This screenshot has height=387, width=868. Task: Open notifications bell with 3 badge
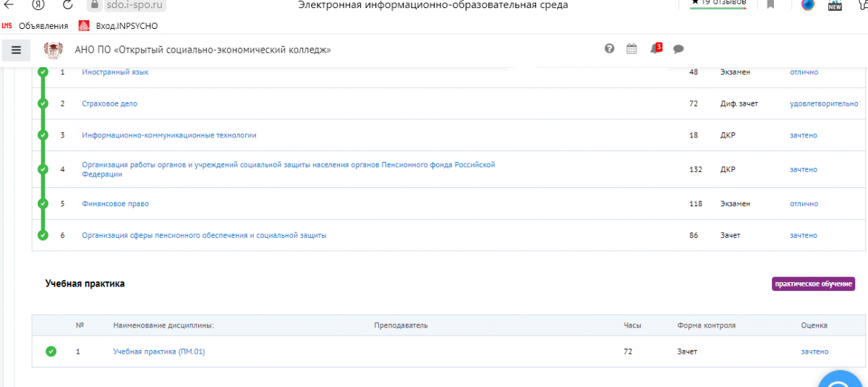click(x=655, y=48)
